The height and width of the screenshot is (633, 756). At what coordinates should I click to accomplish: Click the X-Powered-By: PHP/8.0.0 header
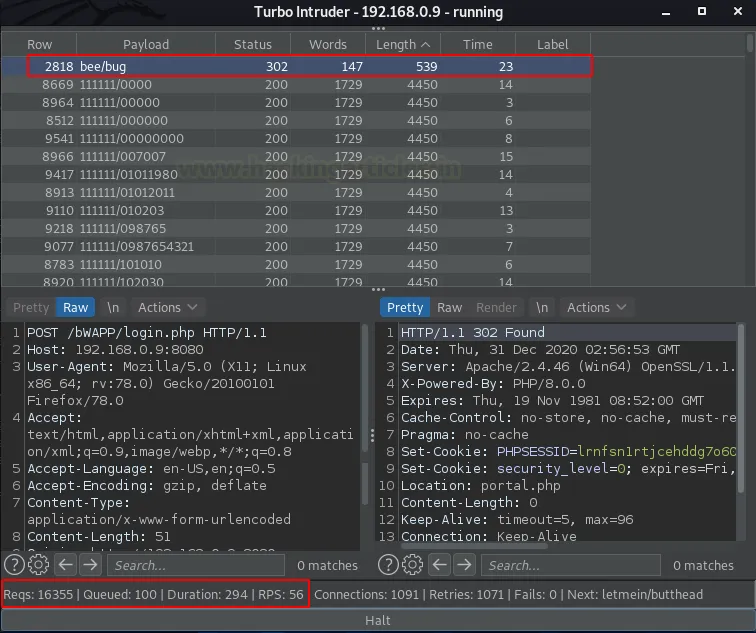click(x=493, y=384)
